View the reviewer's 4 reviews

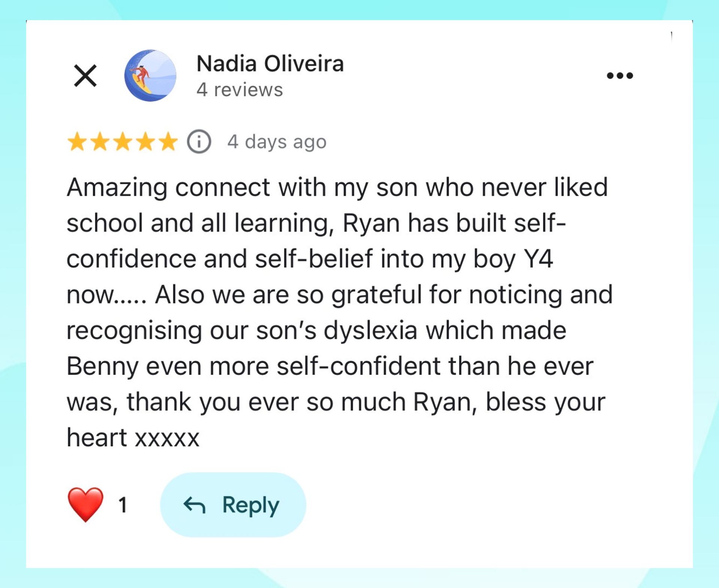tap(240, 90)
